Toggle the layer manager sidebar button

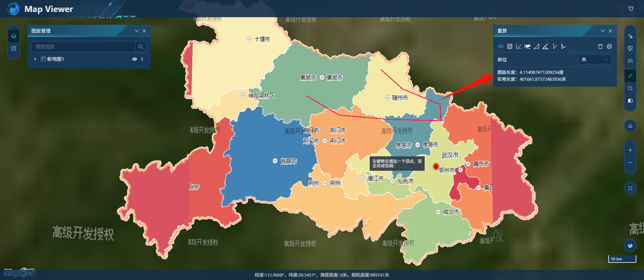(x=14, y=36)
